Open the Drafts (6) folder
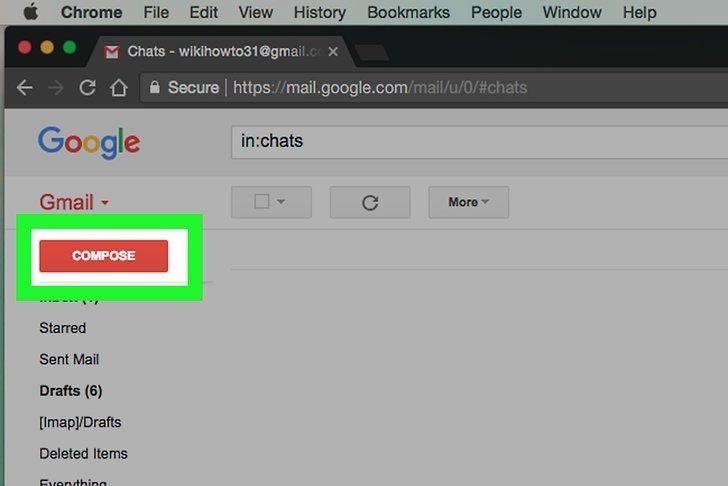The height and width of the screenshot is (486, 728). click(71, 391)
